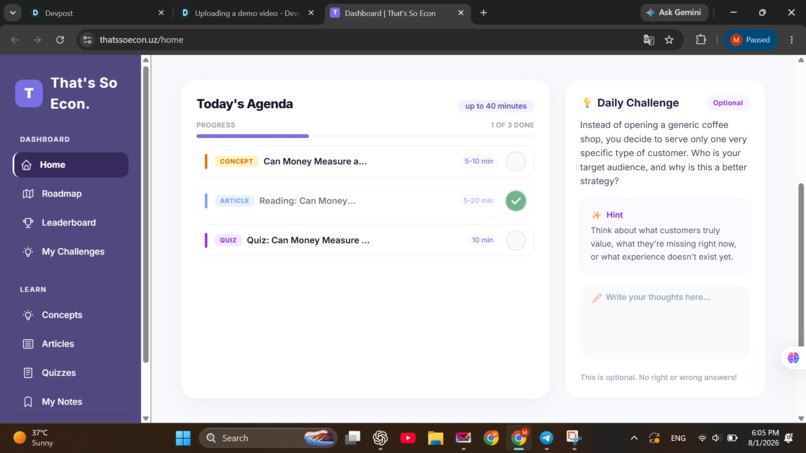
Task: Click the sidebar vertical scrollbar
Action: click(x=146, y=216)
